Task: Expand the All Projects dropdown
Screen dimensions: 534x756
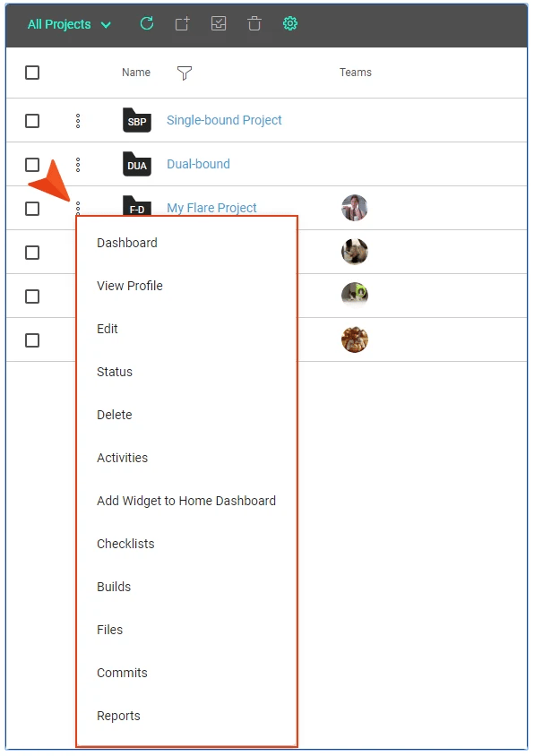Action: coord(70,24)
